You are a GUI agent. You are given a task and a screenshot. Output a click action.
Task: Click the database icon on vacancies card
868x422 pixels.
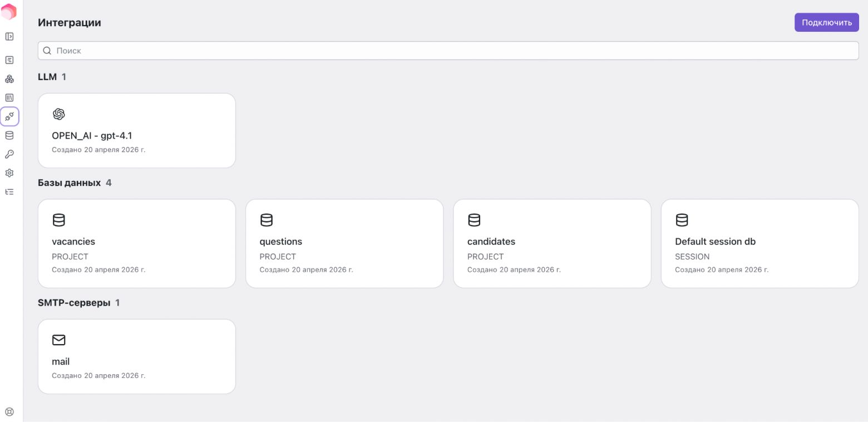tap(59, 220)
